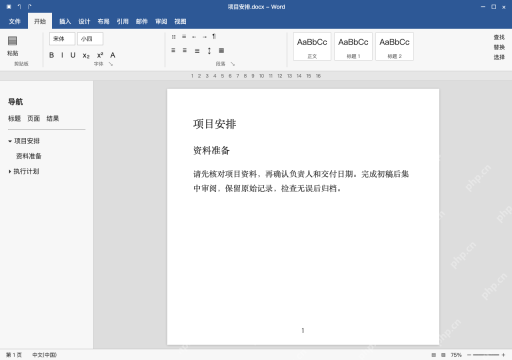
Task: Click the 项目安排 title in document
Action: pyautogui.click(x=215, y=124)
